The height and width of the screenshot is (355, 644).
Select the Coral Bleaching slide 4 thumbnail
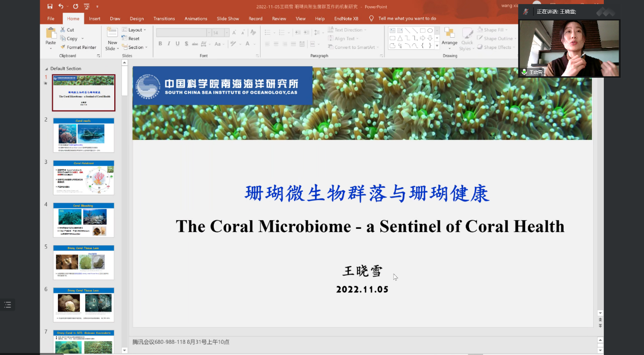(83, 220)
